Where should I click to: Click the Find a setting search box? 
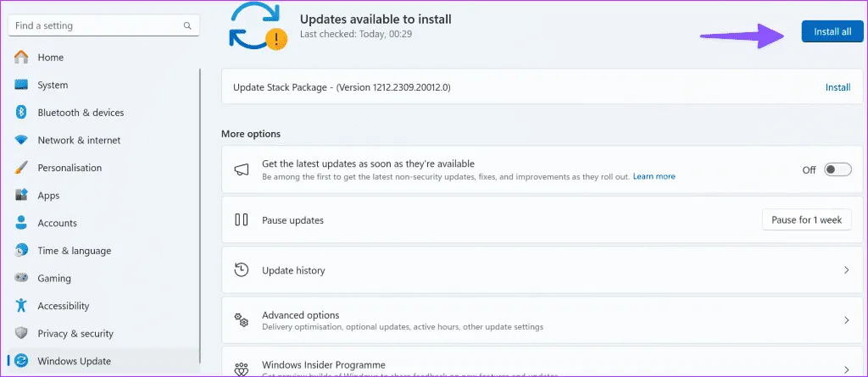[93, 26]
